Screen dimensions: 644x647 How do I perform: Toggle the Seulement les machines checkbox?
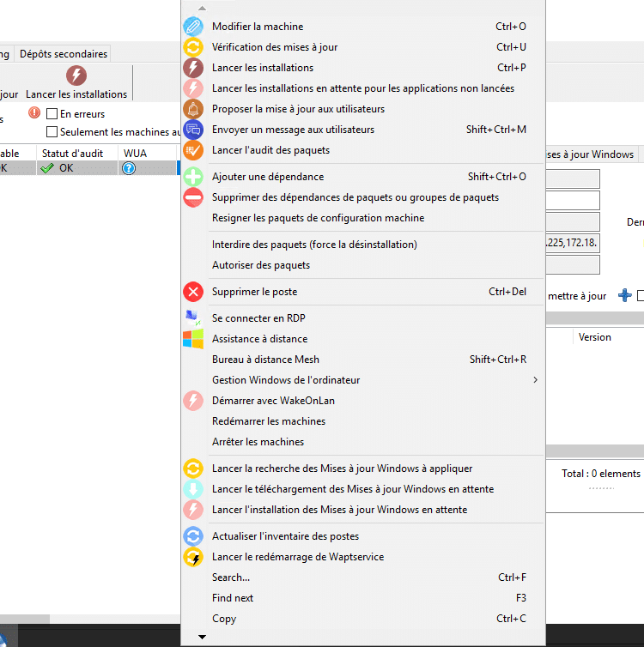(x=52, y=132)
